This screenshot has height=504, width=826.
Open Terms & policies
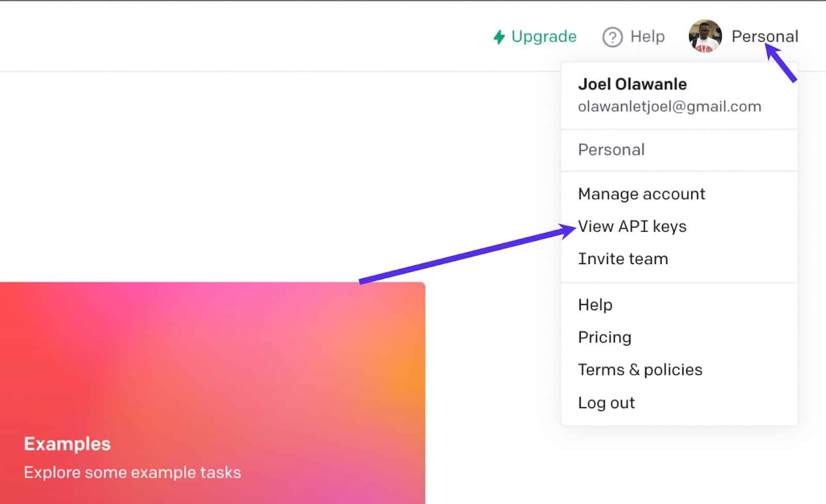[x=640, y=369]
